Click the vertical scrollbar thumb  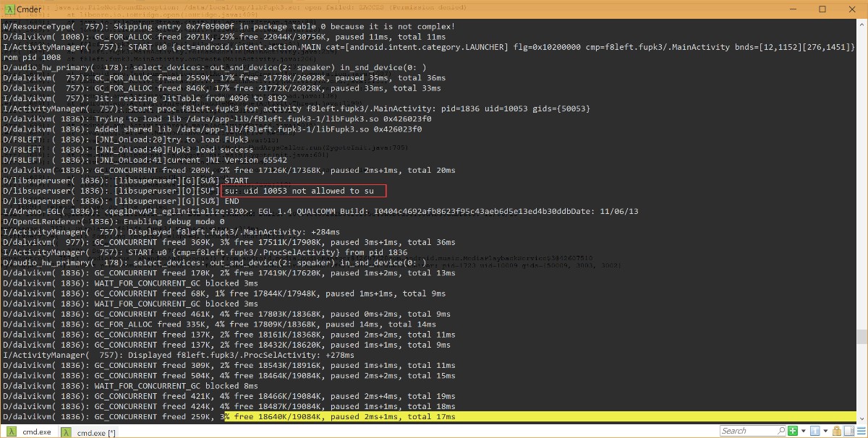click(x=861, y=337)
